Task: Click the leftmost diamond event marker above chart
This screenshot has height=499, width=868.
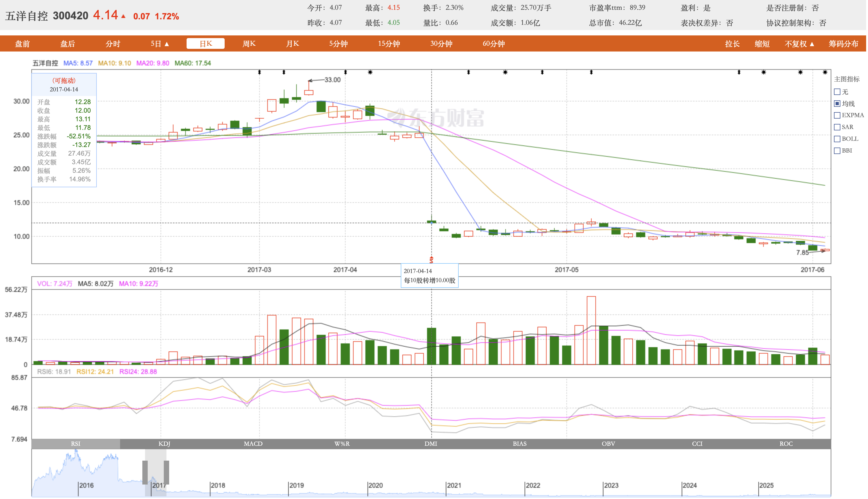Action: (x=259, y=72)
